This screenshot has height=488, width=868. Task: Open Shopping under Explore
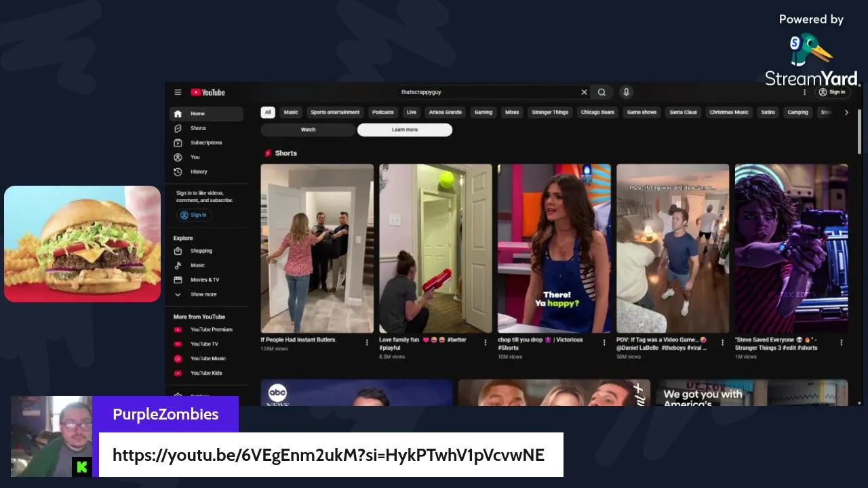point(206,251)
